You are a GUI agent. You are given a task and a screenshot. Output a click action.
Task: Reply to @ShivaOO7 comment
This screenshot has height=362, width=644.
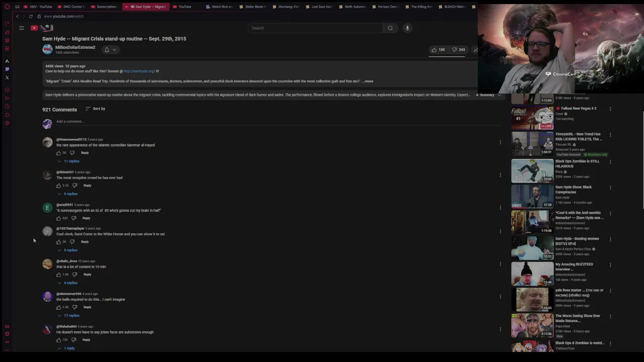click(87, 186)
